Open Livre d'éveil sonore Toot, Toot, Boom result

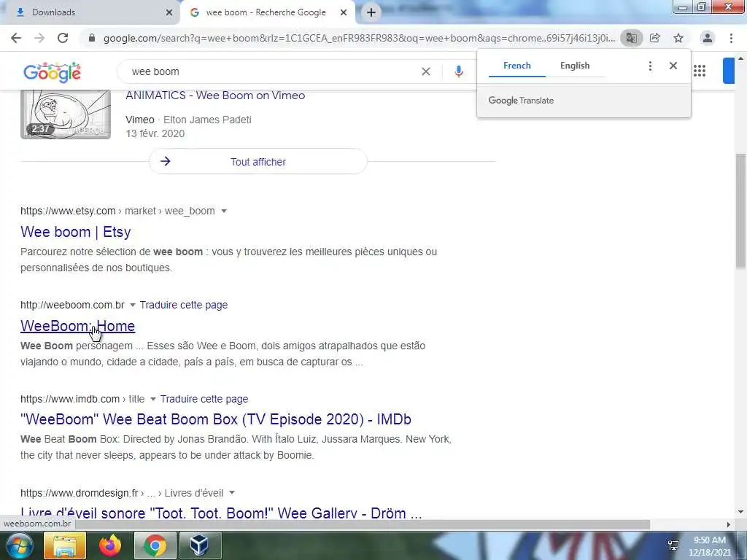point(221,513)
